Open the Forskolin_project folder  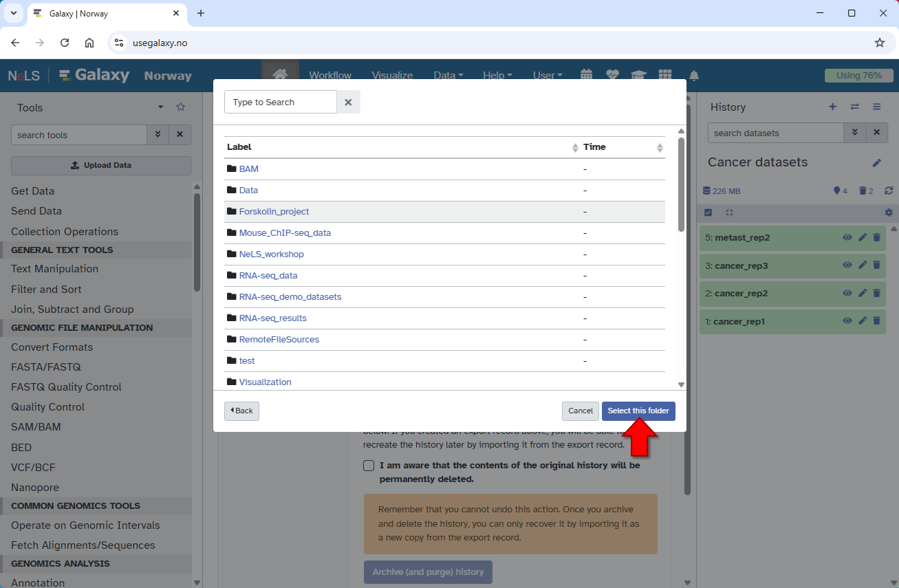[x=274, y=212]
